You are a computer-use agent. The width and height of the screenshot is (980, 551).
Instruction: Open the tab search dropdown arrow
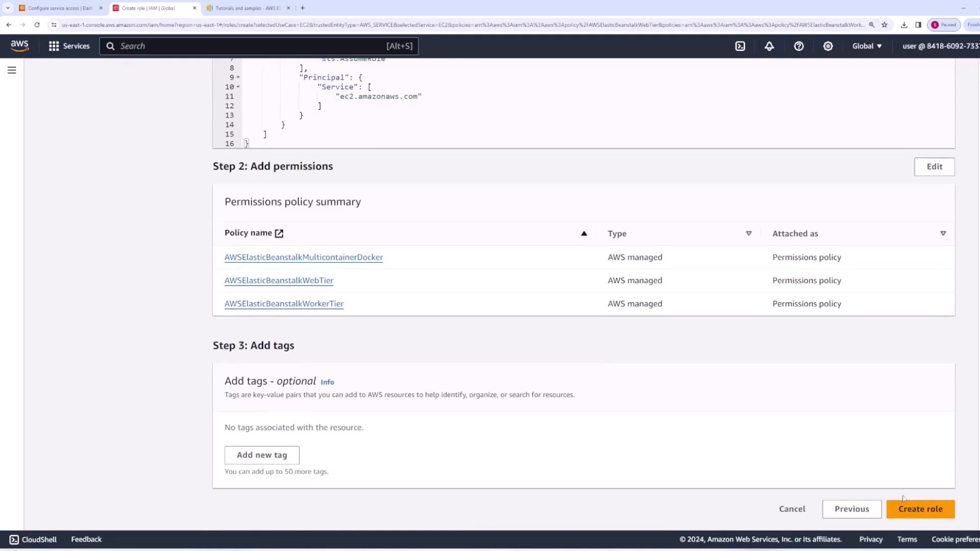click(8, 8)
